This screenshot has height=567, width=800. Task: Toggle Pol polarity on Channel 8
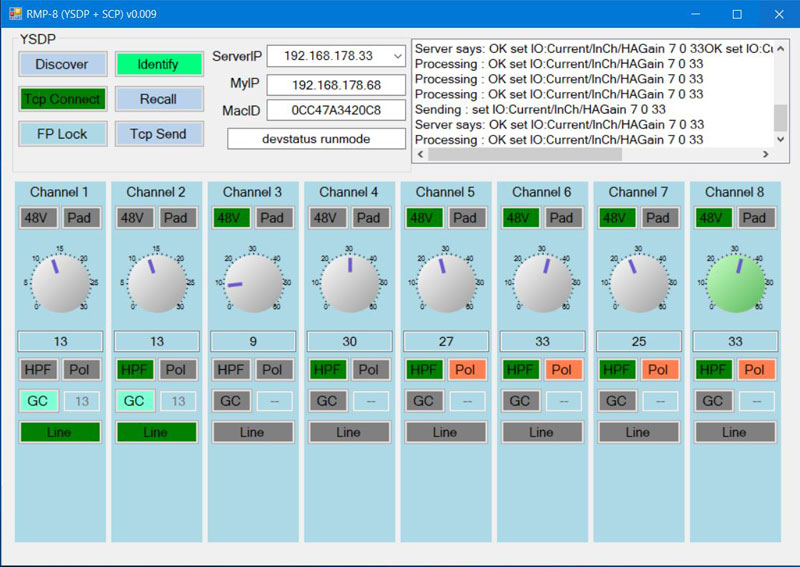(x=757, y=369)
